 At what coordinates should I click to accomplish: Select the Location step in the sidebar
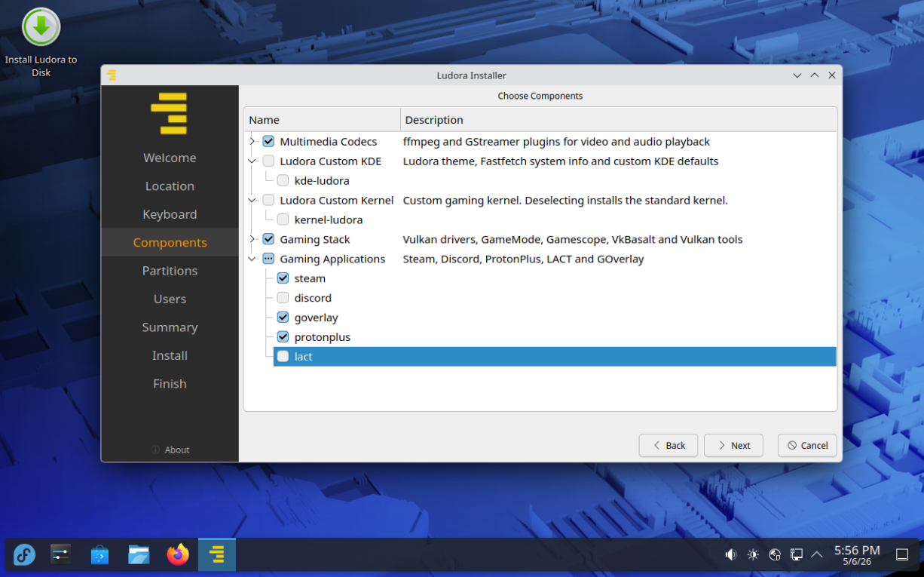click(170, 186)
